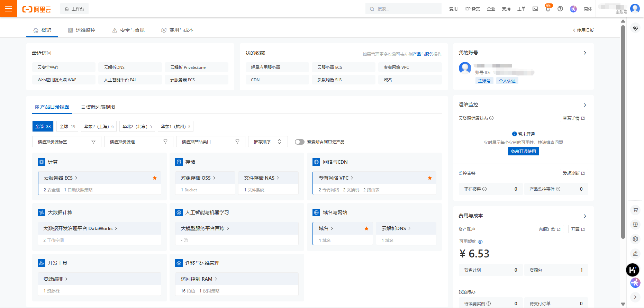
Task: Open the hamburger navigation menu
Action: (x=9, y=9)
